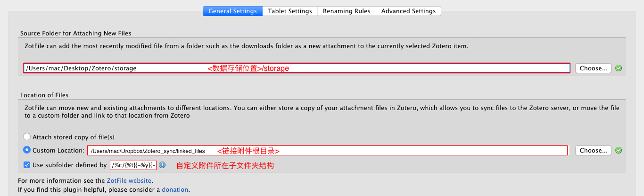Show the Advanced Settings tab
Viewport: 644px width, 196px height.
(x=408, y=11)
